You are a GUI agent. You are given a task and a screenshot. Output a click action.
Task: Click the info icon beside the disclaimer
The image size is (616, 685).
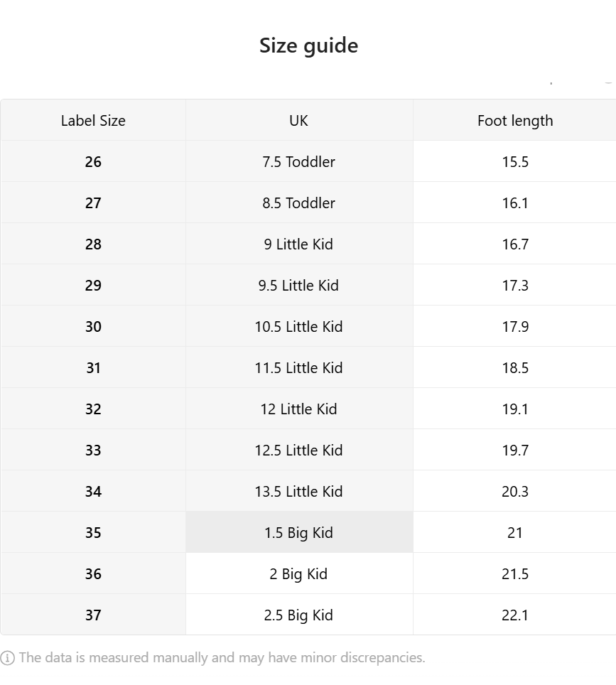[7, 657]
